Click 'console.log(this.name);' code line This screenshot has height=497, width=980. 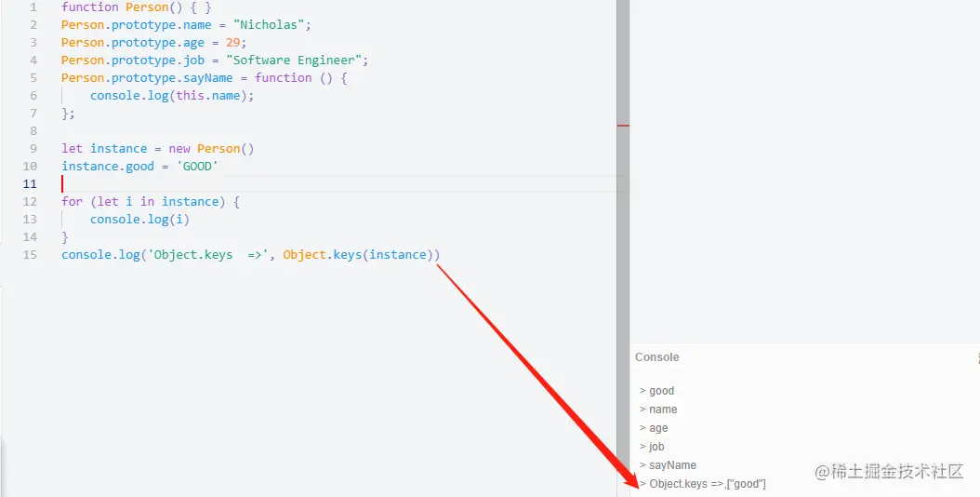click(x=172, y=96)
